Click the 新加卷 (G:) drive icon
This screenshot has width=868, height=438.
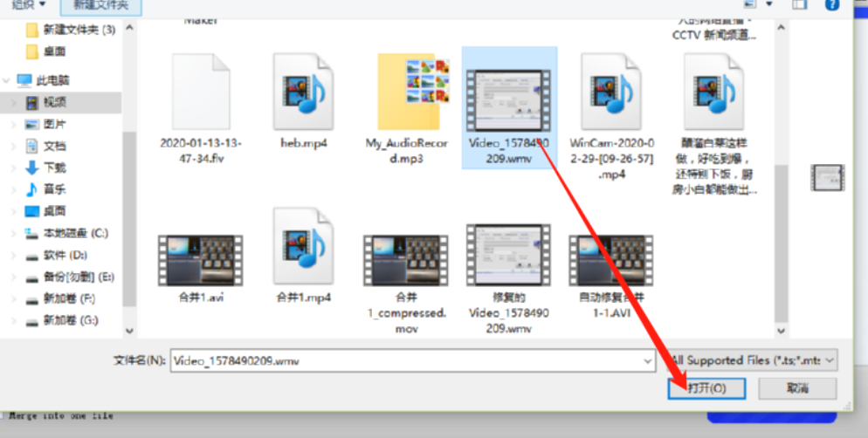[32, 321]
